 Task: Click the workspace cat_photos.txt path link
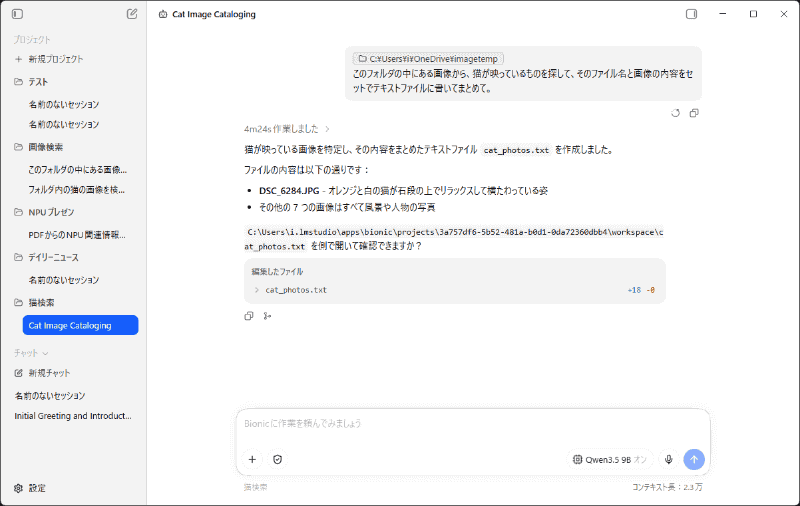[454, 239]
